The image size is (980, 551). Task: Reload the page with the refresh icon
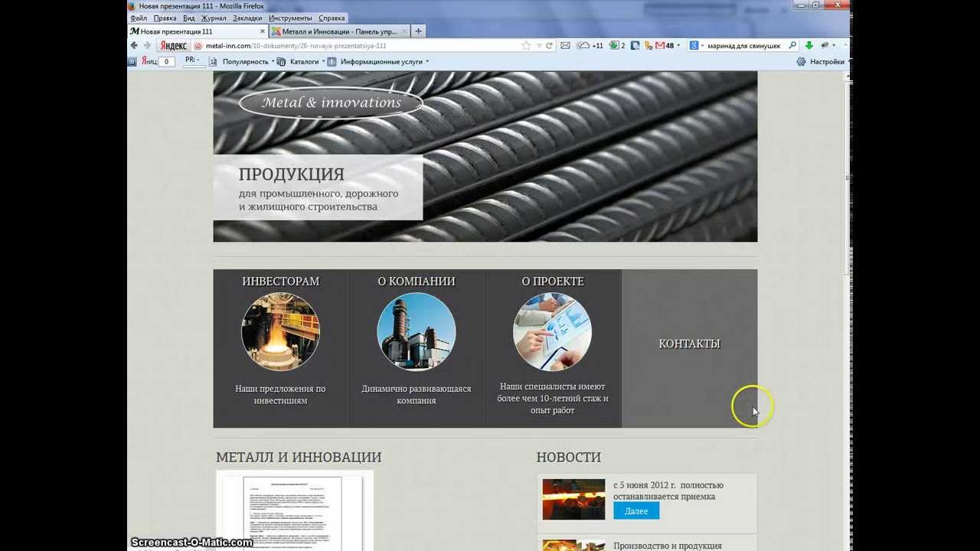tap(549, 46)
